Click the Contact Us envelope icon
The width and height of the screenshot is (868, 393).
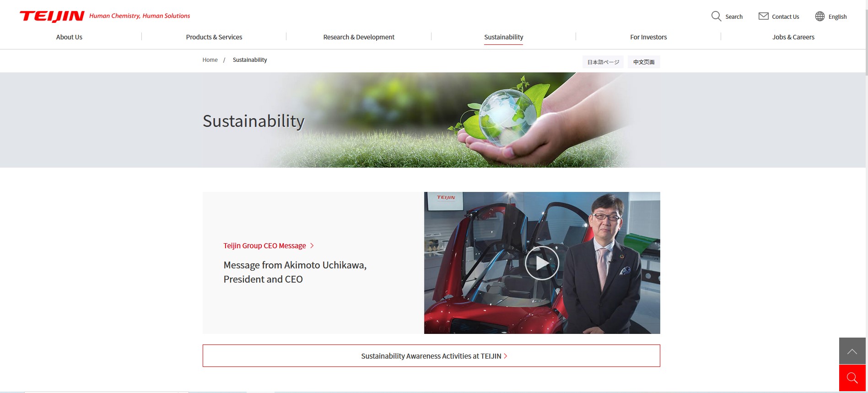(x=763, y=16)
